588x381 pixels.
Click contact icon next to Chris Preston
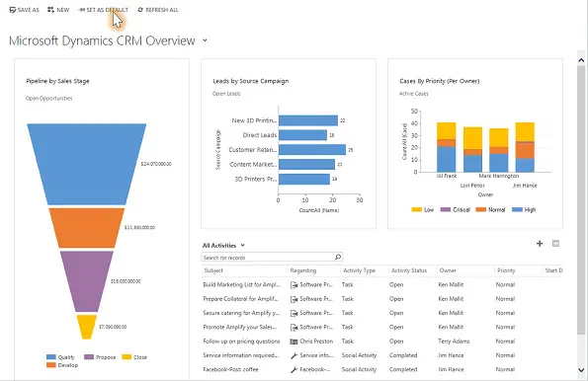pyautogui.click(x=294, y=342)
